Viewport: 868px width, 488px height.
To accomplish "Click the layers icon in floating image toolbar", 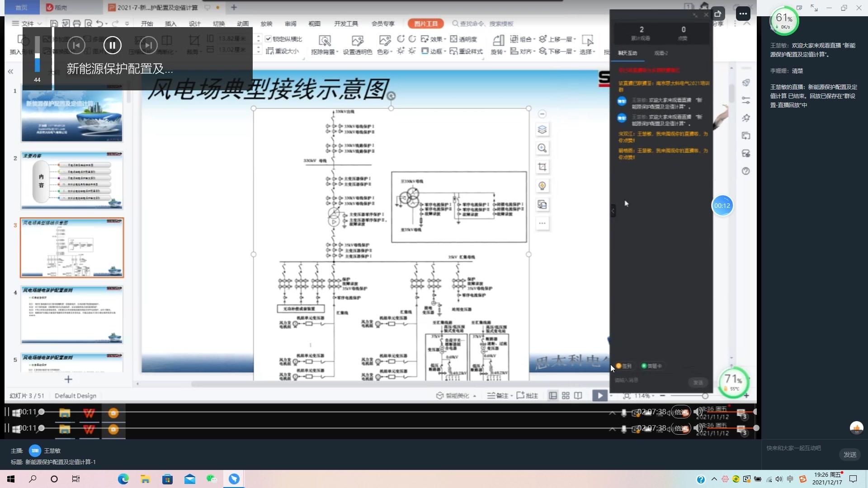I will (x=542, y=130).
